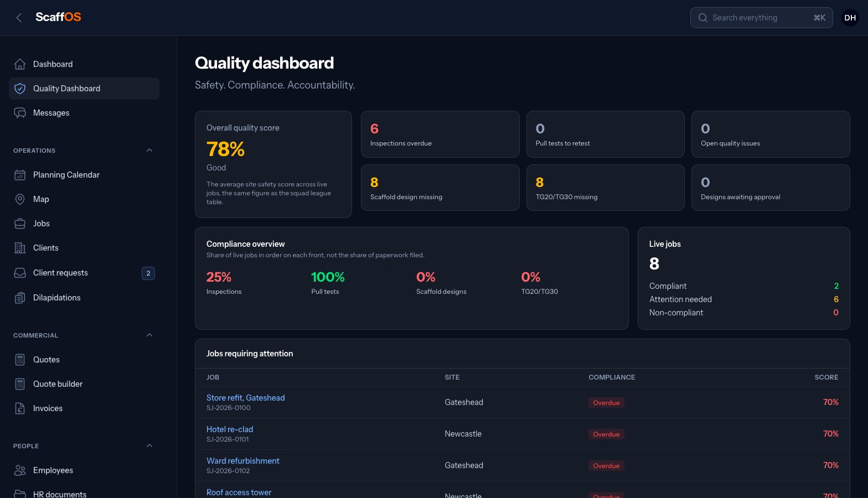Click the Client requests inbox icon

pyautogui.click(x=20, y=273)
